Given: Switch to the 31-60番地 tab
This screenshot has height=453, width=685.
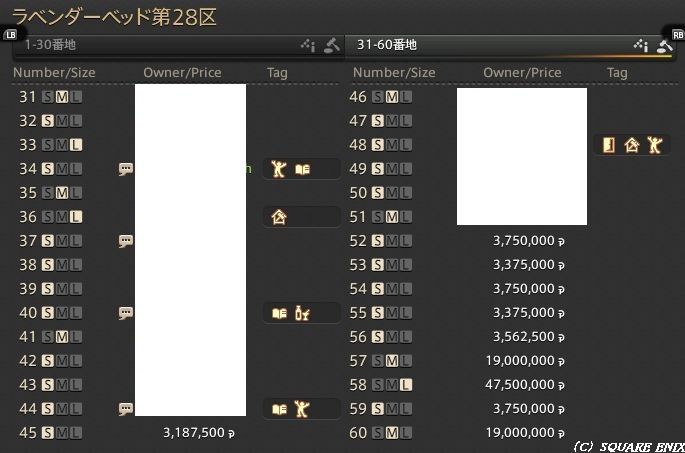Looking at the screenshot, I should (509, 45).
